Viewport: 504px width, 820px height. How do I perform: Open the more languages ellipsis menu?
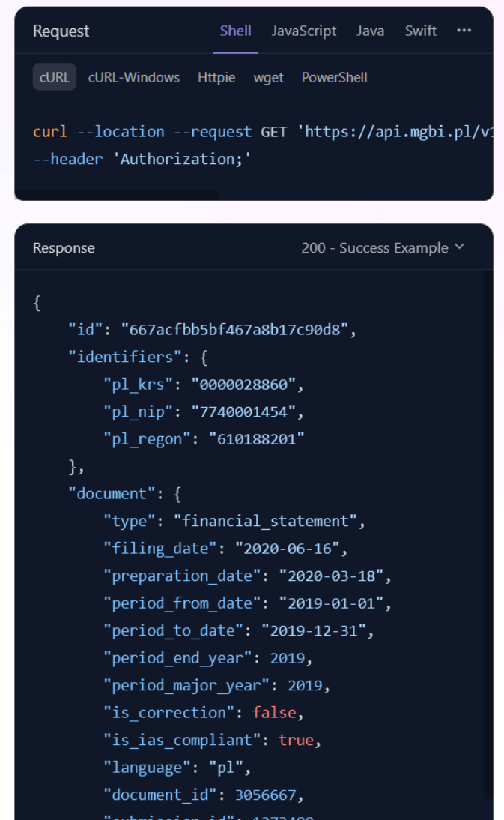pos(464,31)
